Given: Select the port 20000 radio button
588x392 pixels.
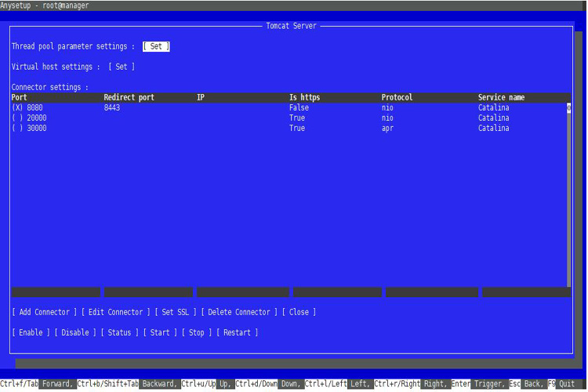Looking at the screenshot, I should pos(17,118).
